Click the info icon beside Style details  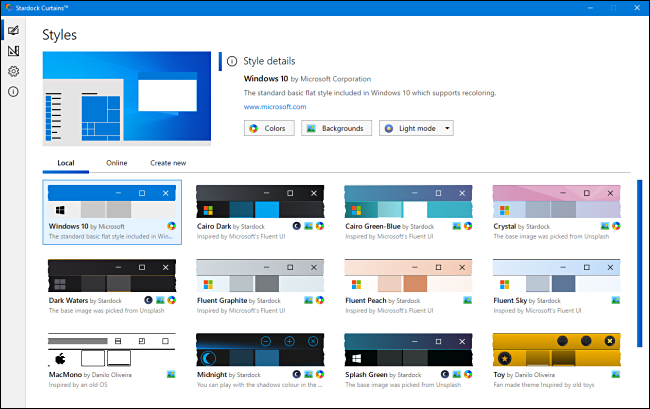tap(232, 61)
